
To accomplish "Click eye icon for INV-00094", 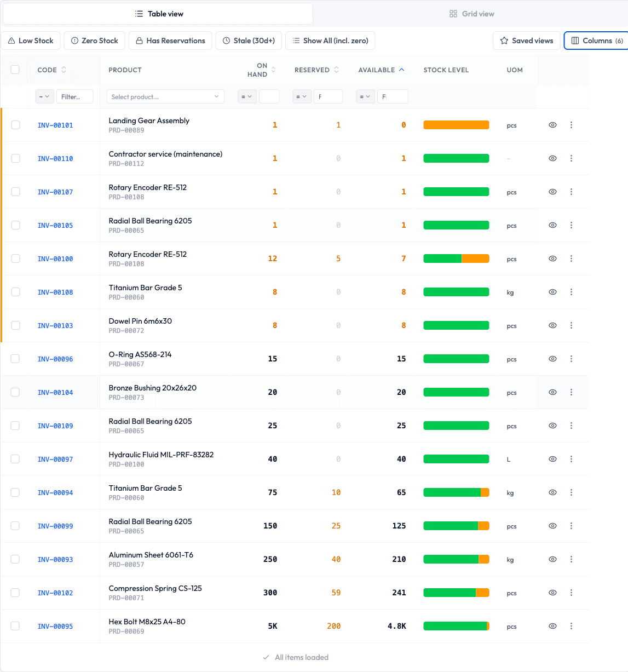I will click(x=552, y=492).
